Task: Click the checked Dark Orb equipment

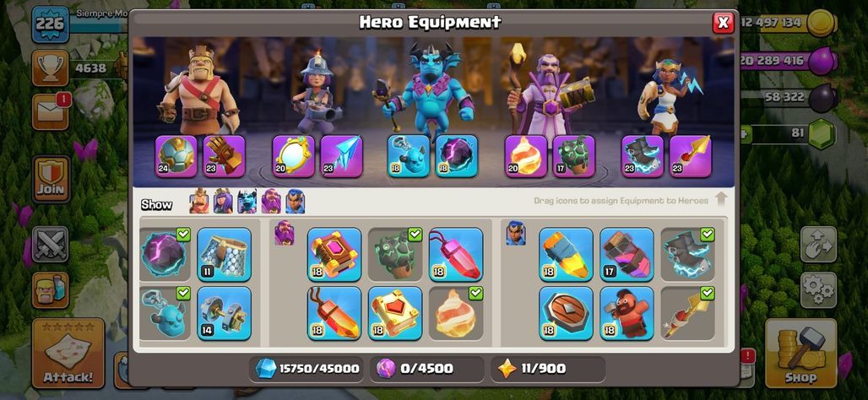Action: pos(165,254)
